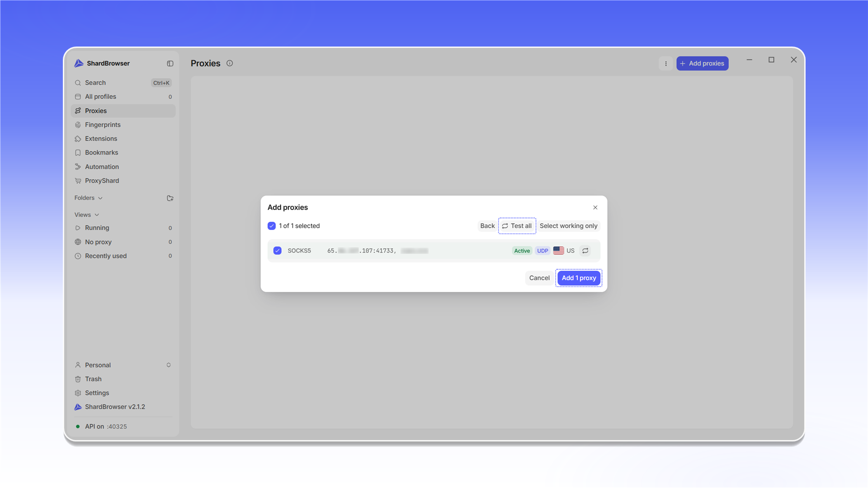
Task: Click the ShardBrowser logo icon
Action: pos(79,63)
